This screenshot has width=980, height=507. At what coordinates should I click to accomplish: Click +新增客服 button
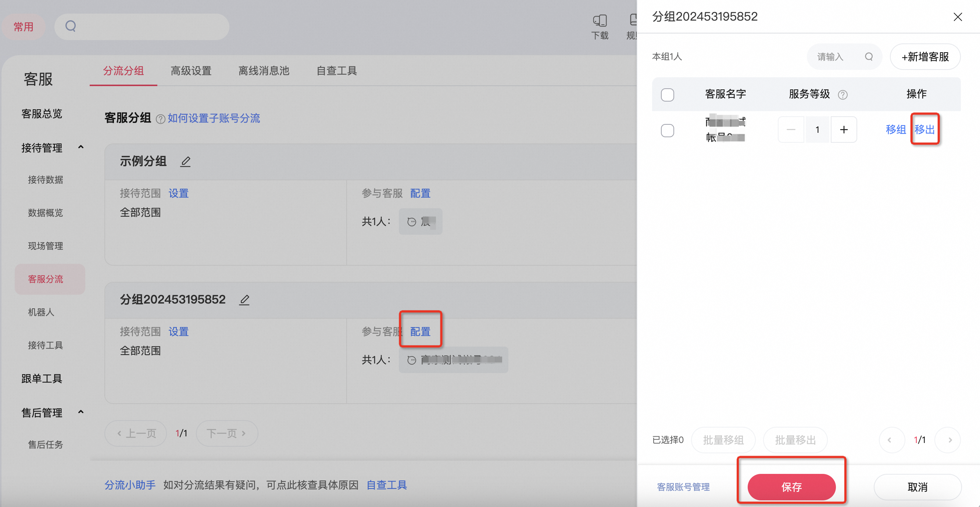(x=925, y=57)
